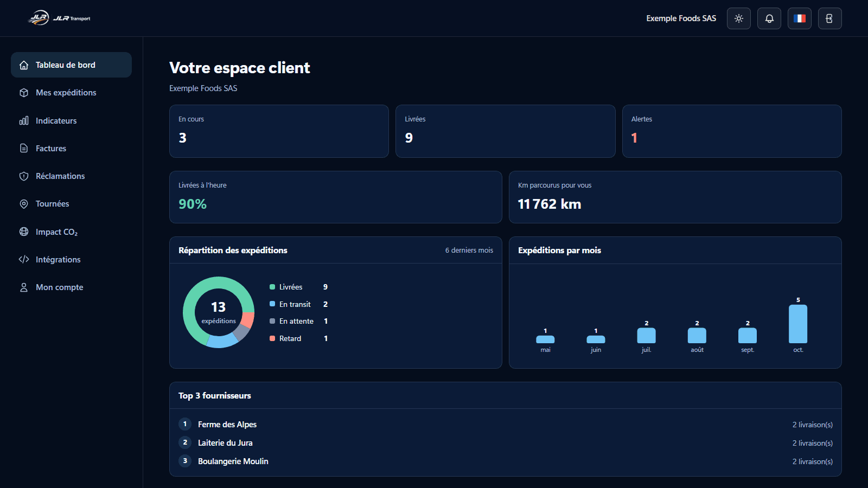Click the document icon beside Factures
The height and width of the screenshot is (488, 868).
coord(24,148)
